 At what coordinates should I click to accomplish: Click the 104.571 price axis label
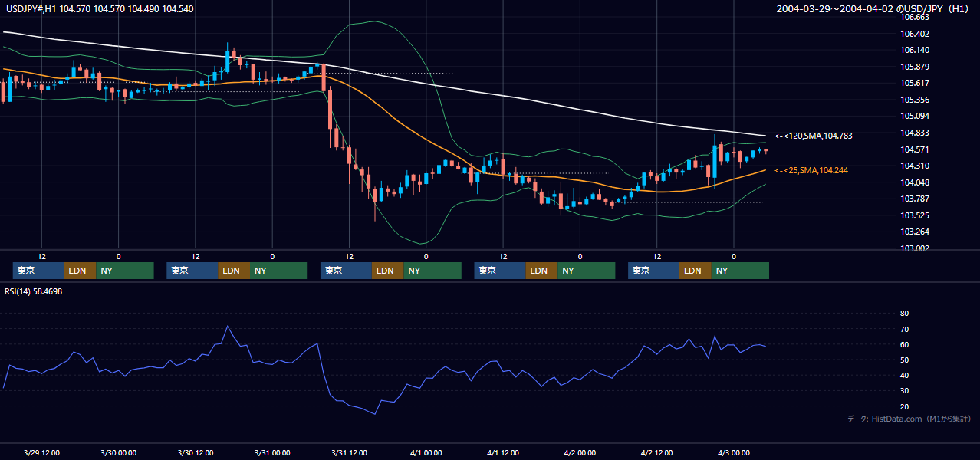(x=916, y=149)
